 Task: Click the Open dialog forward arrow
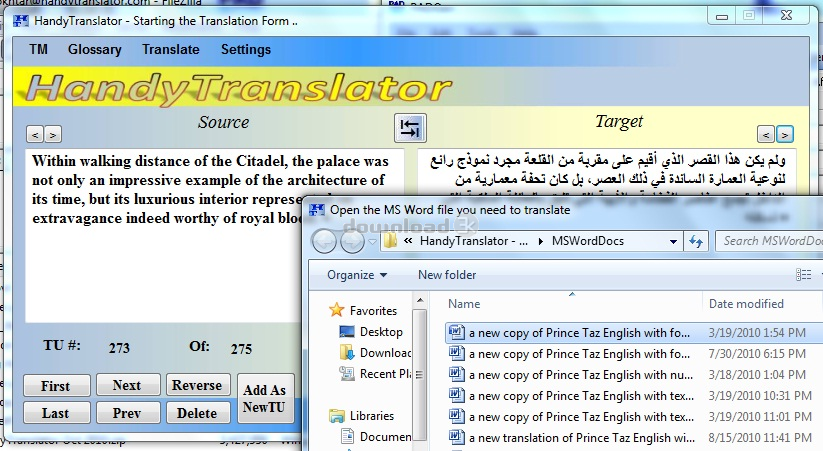click(352, 242)
